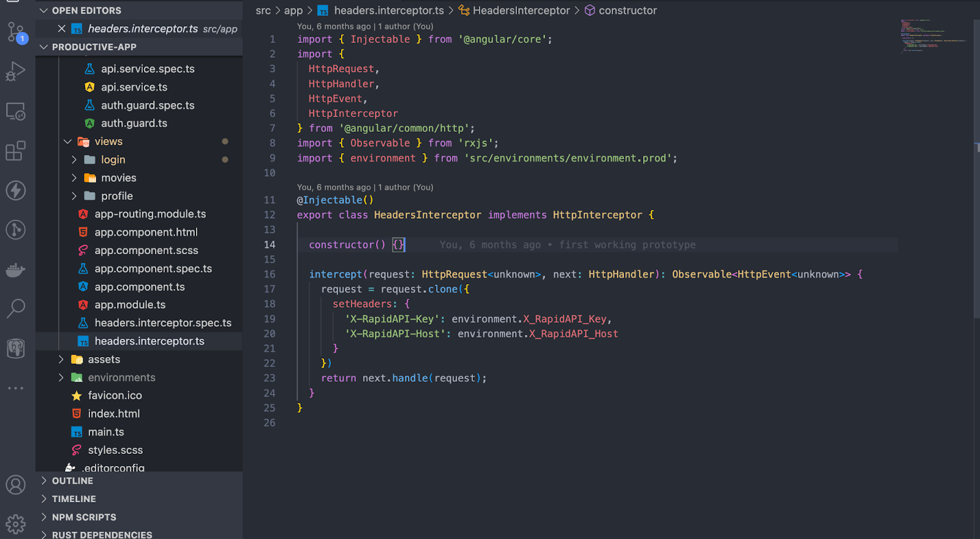This screenshot has width=980, height=539.
Task: Expand the Rust Dependencies section
Action: point(44,535)
